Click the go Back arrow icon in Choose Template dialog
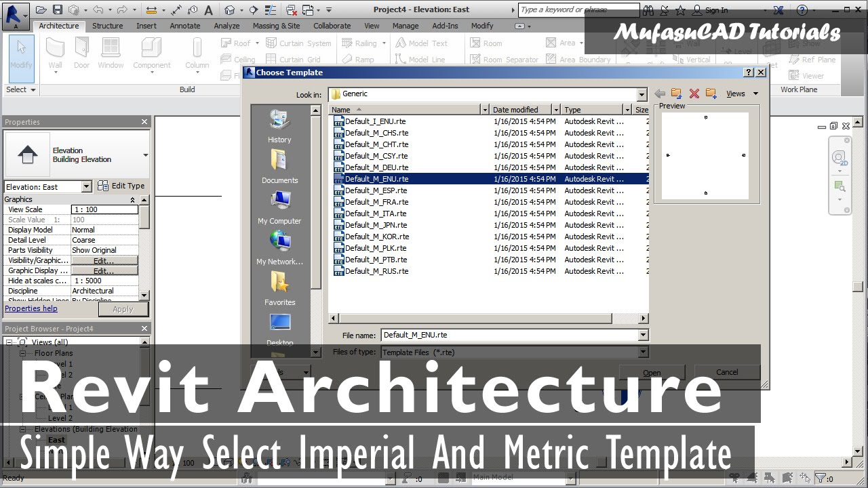The image size is (868, 488). (x=660, y=94)
